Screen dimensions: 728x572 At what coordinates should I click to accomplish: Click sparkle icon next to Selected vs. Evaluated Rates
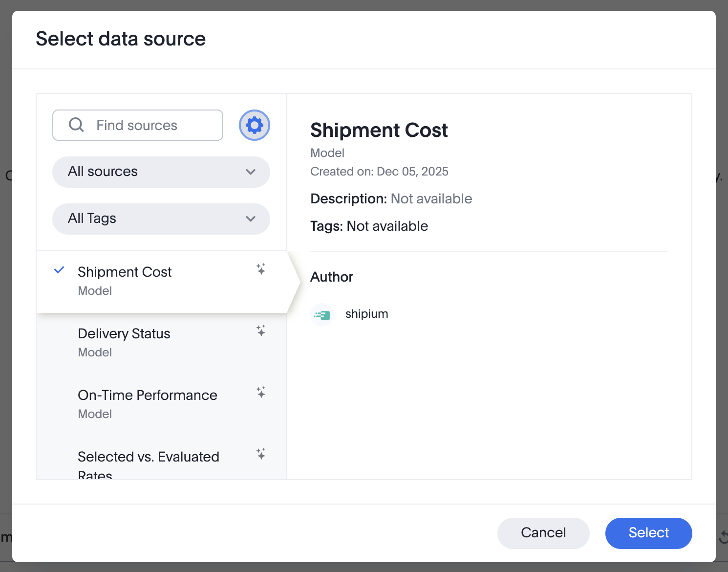coord(261,454)
